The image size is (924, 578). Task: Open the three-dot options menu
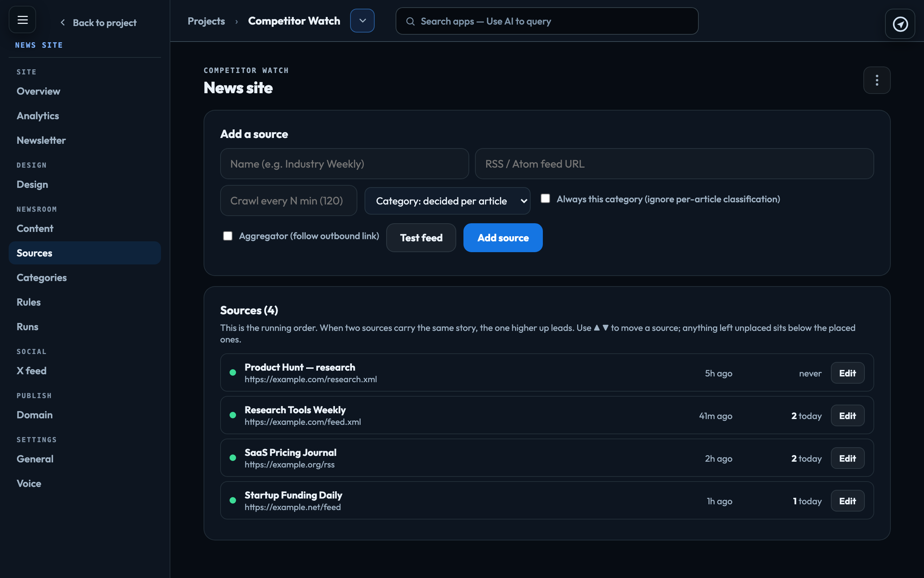pos(877,80)
